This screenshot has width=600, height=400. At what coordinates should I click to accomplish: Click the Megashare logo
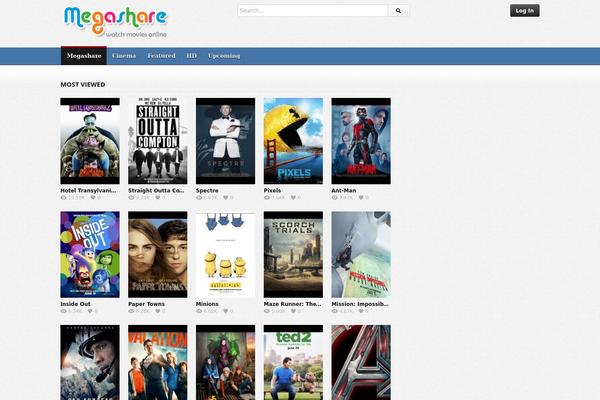tap(116, 22)
